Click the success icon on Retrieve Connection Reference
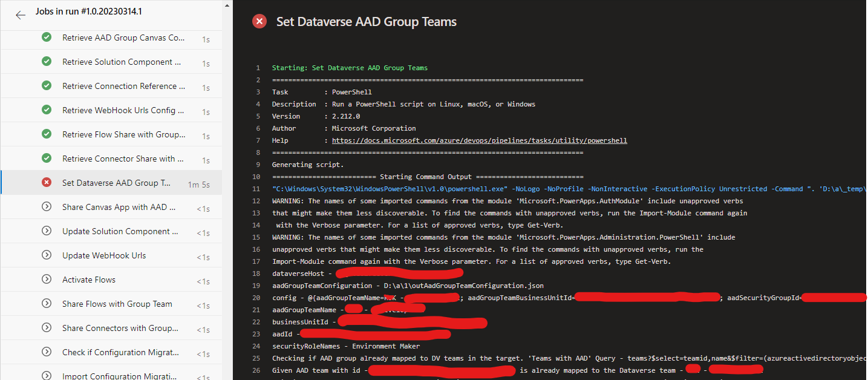This screenshot has height=380, width=868. 47,85
